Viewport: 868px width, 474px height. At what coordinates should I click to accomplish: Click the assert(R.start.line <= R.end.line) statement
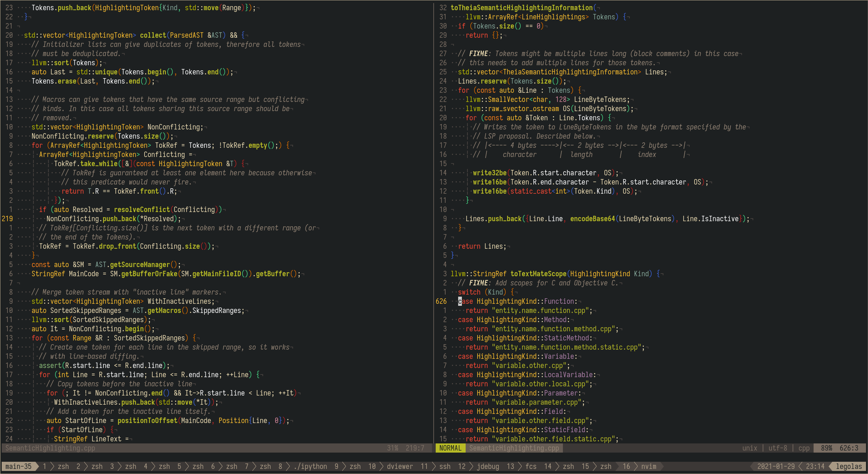[x=104, y=365]
